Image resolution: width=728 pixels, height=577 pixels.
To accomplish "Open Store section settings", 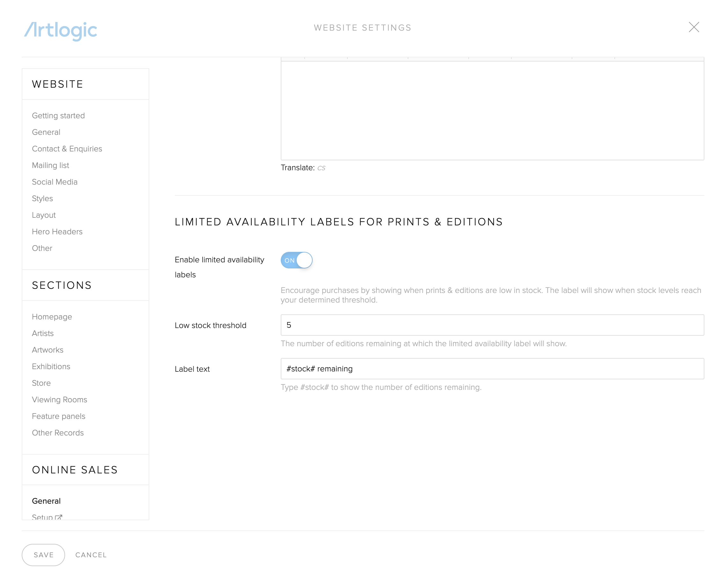I will [x=41, y=383].
